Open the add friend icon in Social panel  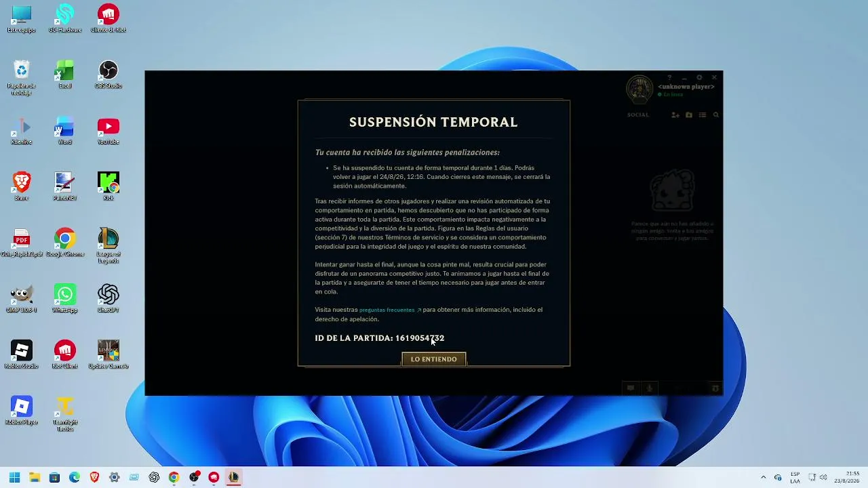tap(675, 115)
